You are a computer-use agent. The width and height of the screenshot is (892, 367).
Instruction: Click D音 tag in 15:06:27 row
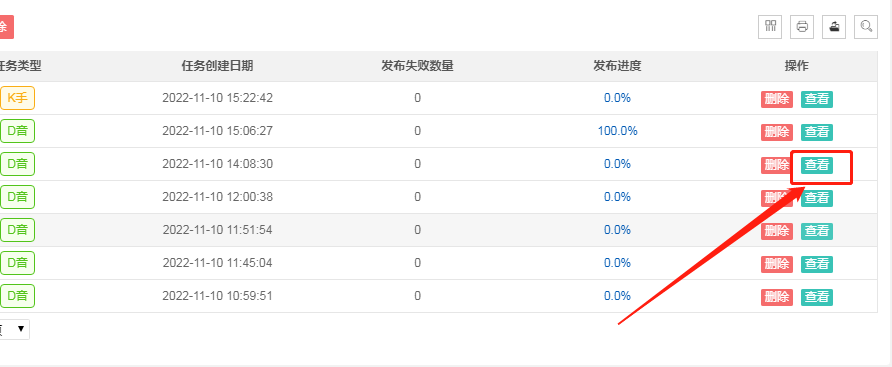tap(17, 131)
